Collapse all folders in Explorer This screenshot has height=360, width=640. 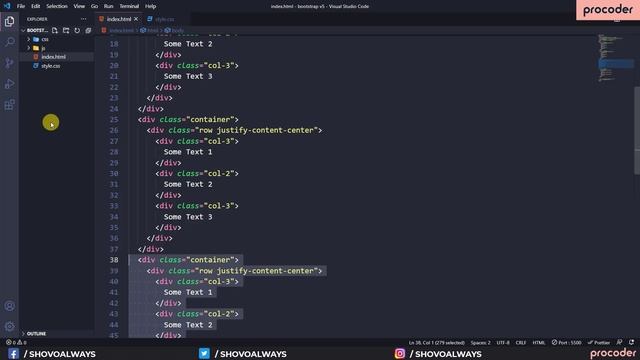tap(88, 31)
